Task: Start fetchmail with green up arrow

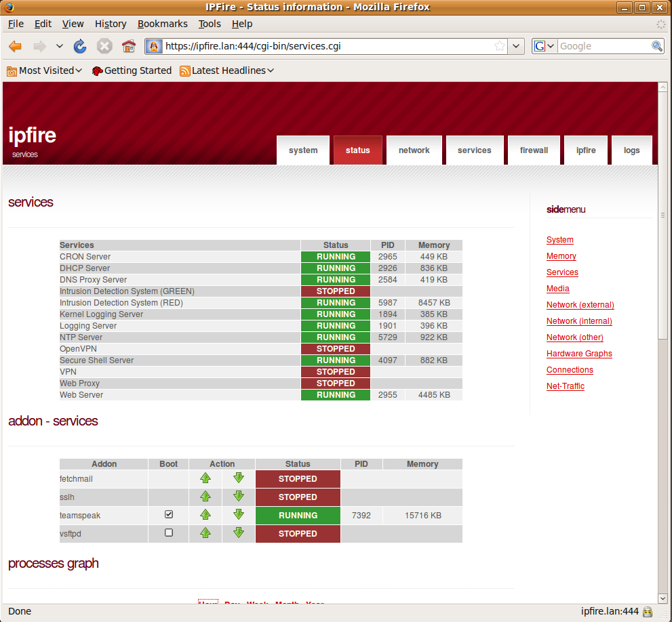Action: pyautogui.click(x=205, y=478)
